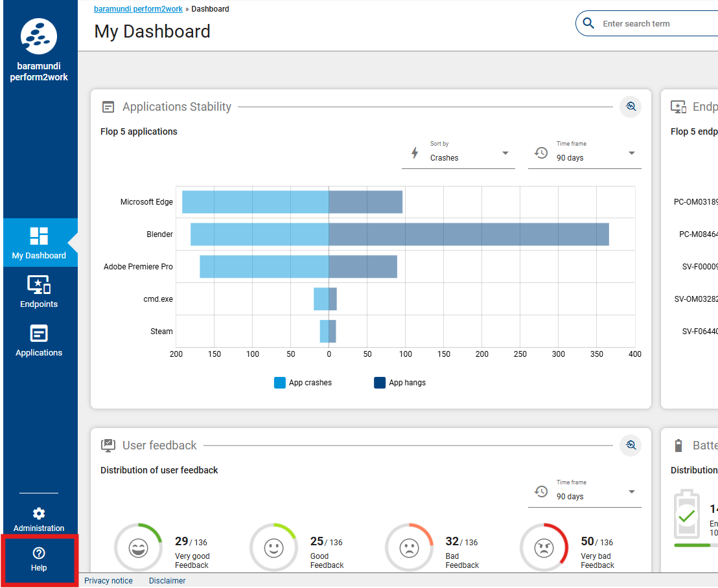The image size is (718, 588).
Task: Click the Blender app hangs bar
Action: coord(469,234)
